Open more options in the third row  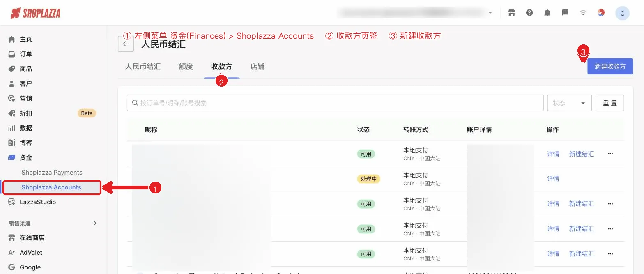610,204
